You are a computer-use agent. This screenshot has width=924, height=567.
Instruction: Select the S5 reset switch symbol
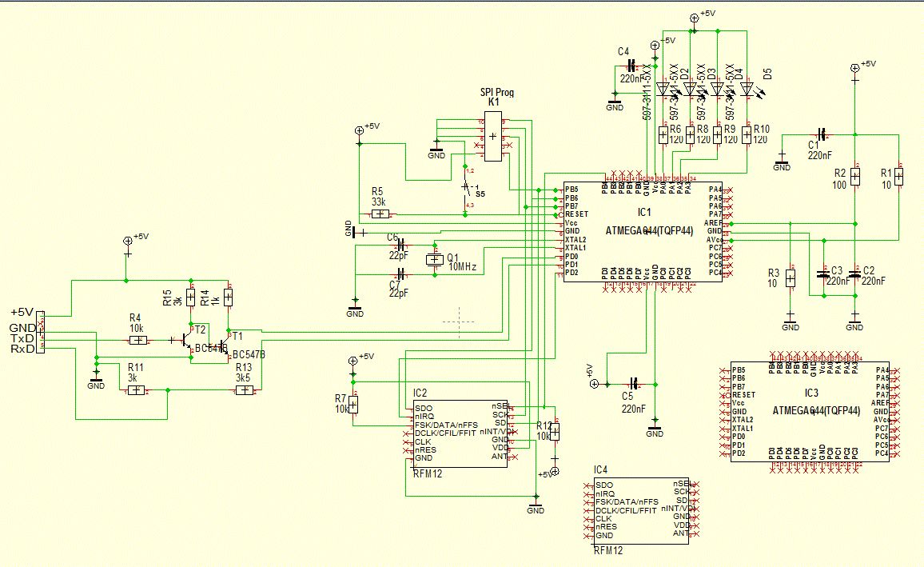coord(467,188)
